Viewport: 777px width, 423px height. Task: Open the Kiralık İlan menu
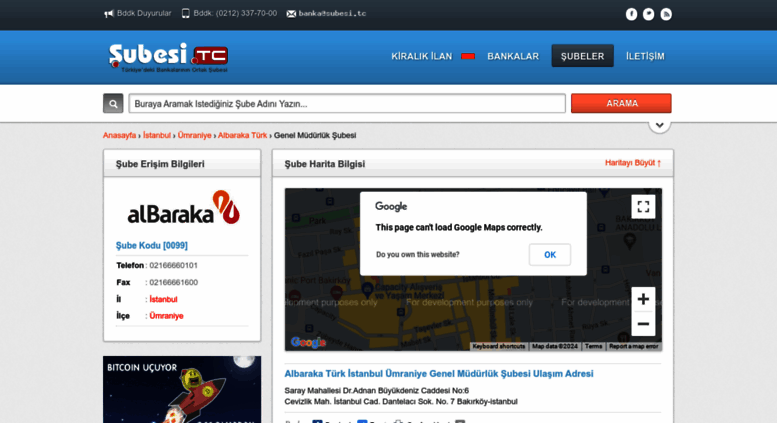pyautogui.click(x=422, y=56)
